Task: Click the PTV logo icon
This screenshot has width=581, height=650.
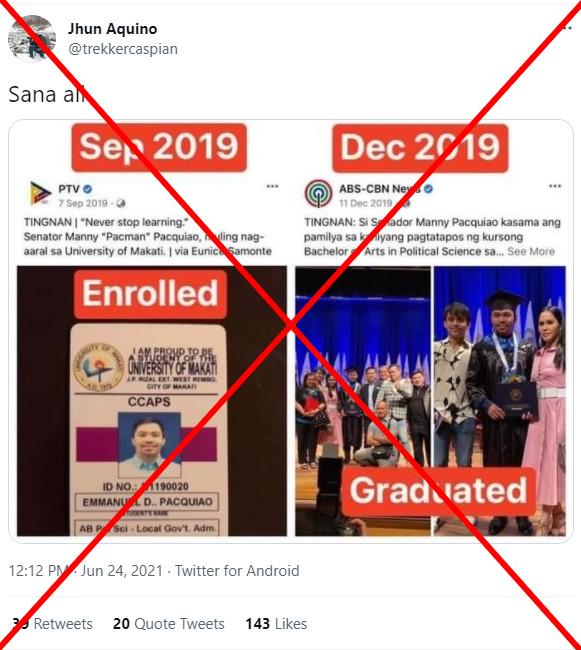Action: click(40, 194)
